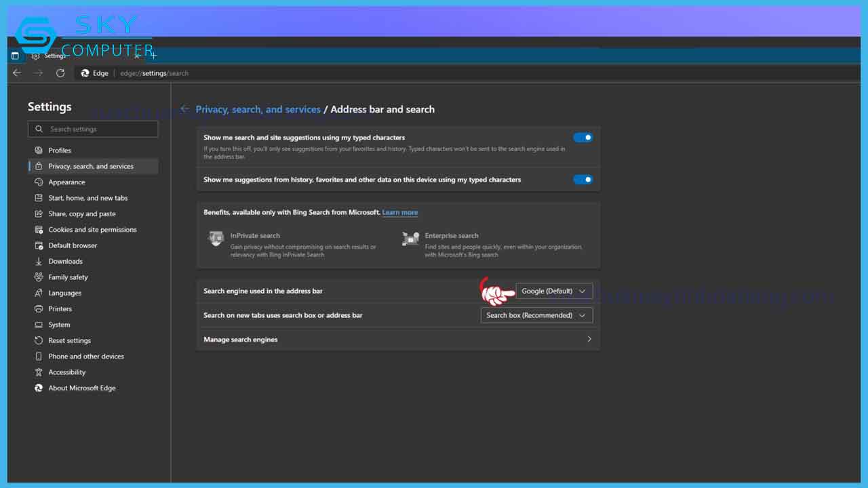Open Family safety settings section
868x488 pixels.
click(x=94, y=277)
